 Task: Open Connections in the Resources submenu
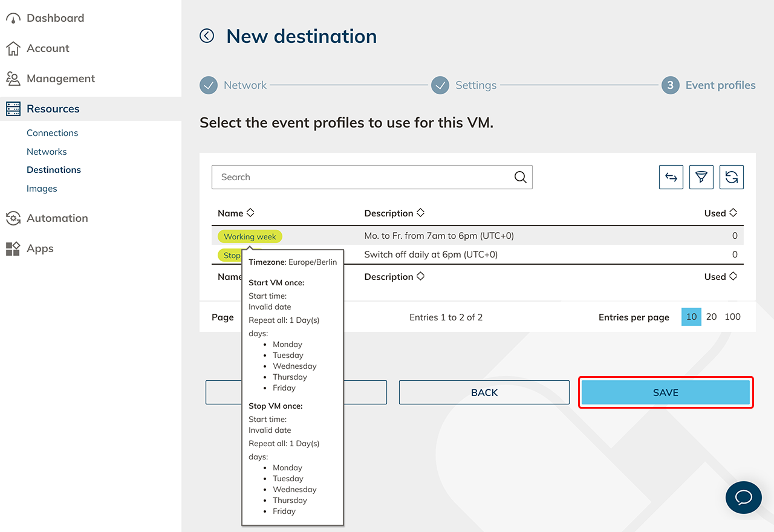click(x=52, y=133)
